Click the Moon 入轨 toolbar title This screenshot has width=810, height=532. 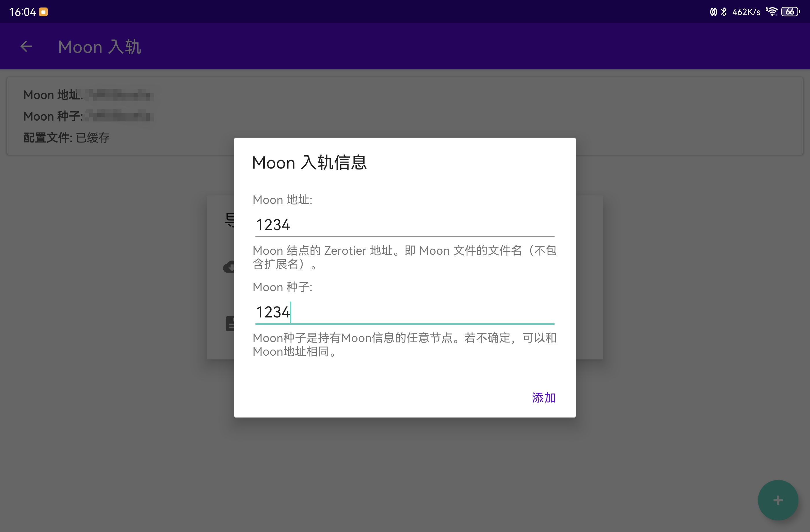click(x=100, y=47)
